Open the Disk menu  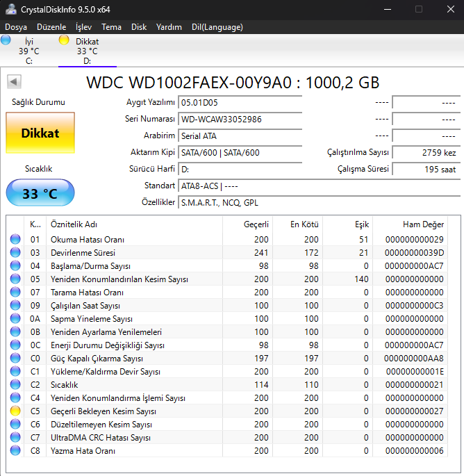[139, 27]
